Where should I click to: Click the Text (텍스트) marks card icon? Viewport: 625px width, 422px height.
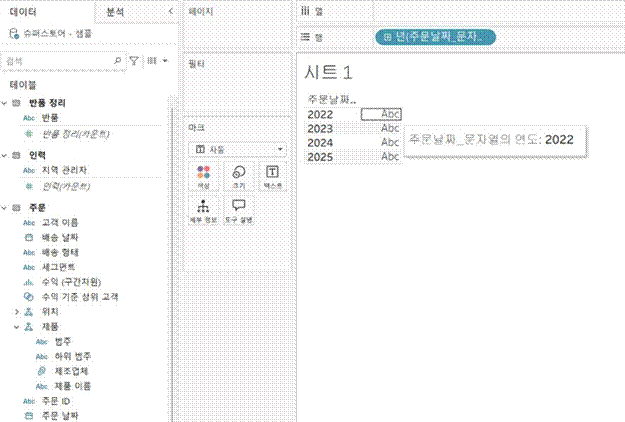(273, 175)
